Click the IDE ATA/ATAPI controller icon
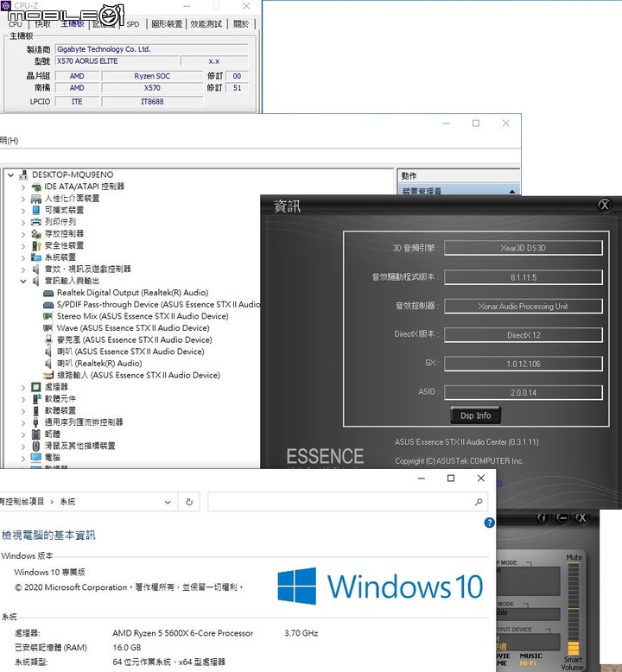The height and width of the screenshot is (672, 622). pyautogui.click(x=36, y=187)
